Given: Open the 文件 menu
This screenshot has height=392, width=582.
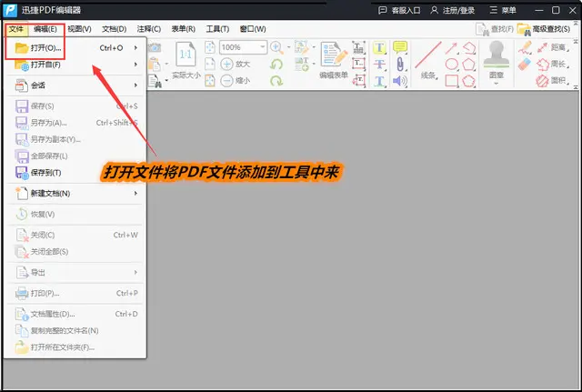Looking at the screenshot, I should (x=16, y=29).
